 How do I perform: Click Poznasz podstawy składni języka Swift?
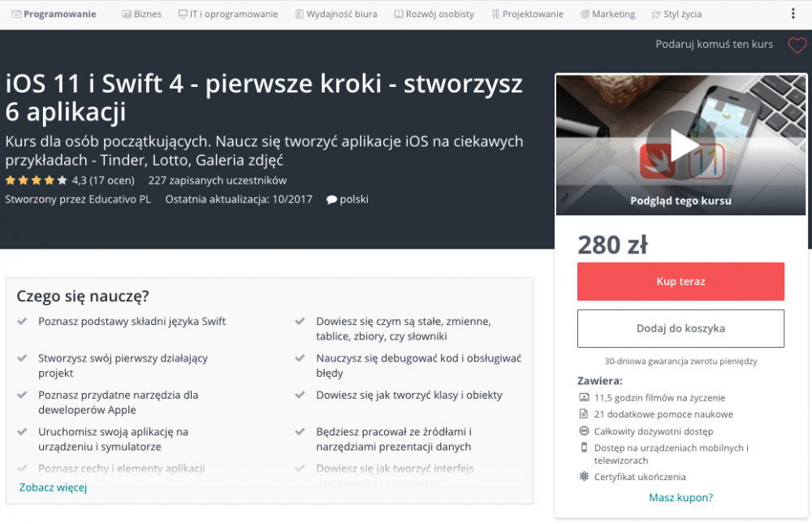pos(132,322)
